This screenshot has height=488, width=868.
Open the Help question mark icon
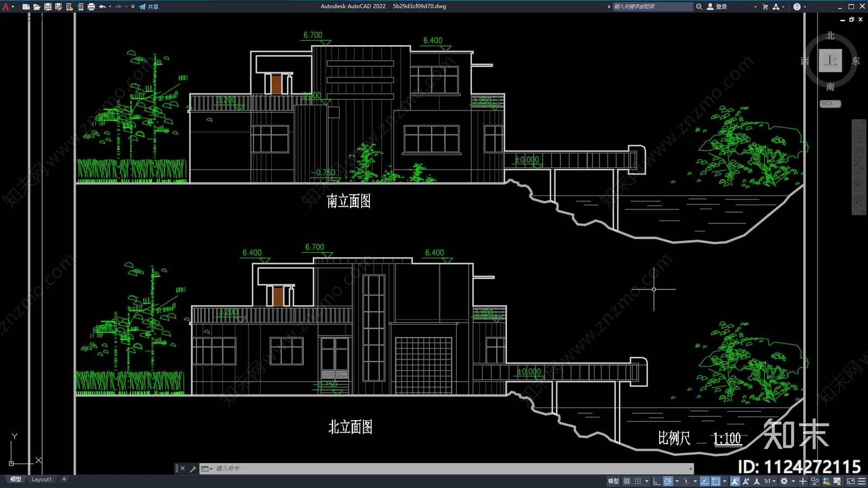click(797, 7)
